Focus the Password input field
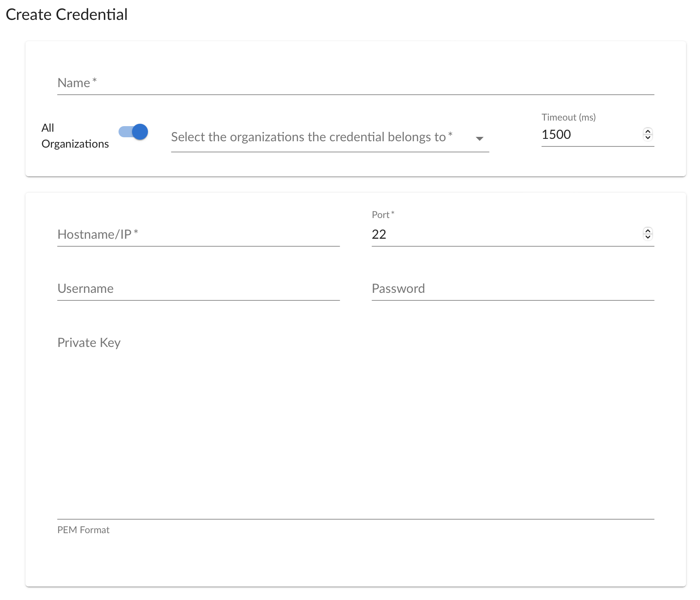 (512, 288)
